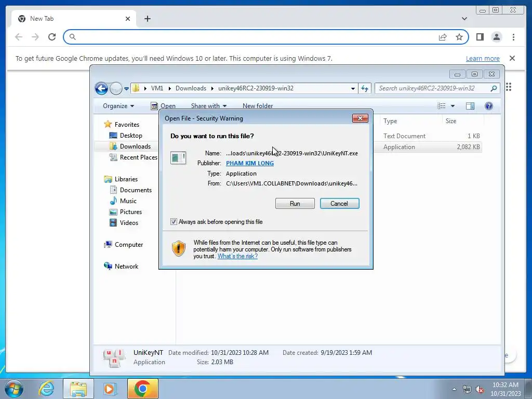Viewport: 532px width, 399px height.
Task: Launch Internet Explorer from the taskbar
Action: (46, 389)
